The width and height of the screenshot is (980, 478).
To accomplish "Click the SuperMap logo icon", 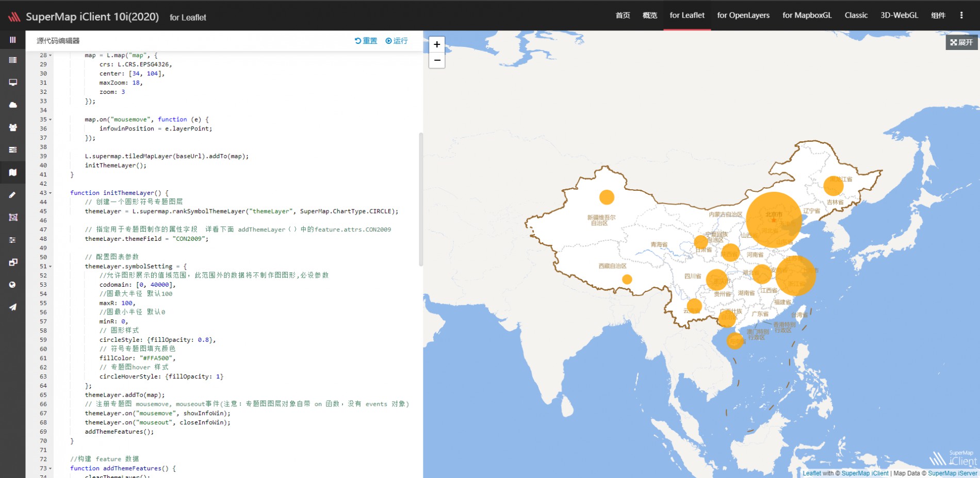I will (14, 17).
